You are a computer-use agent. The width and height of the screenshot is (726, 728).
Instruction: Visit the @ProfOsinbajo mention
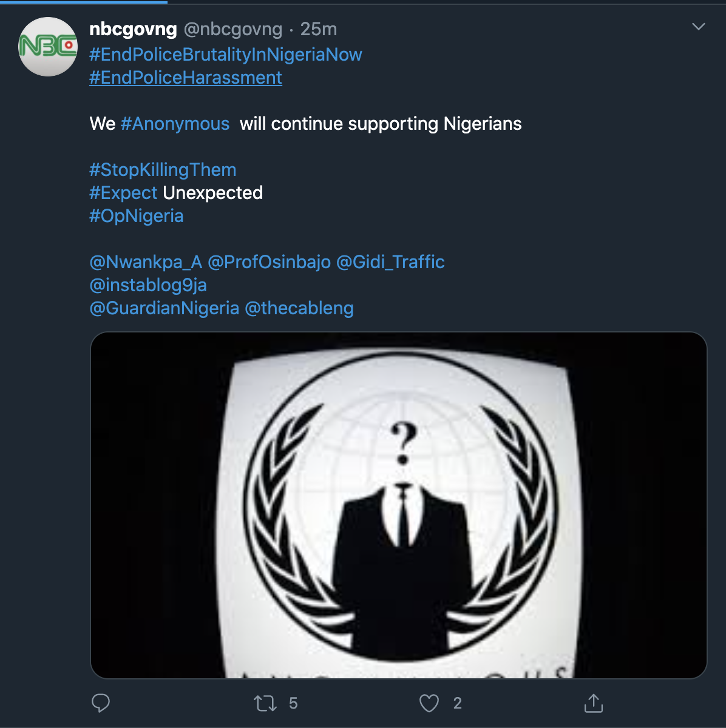tap(269, 262)
